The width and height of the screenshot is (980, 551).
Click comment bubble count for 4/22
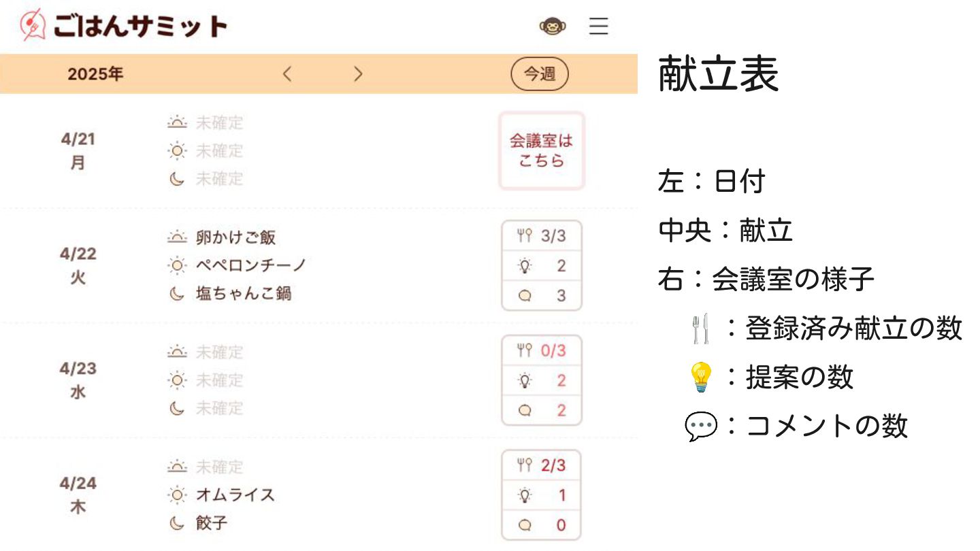click(x=542, y=296)
